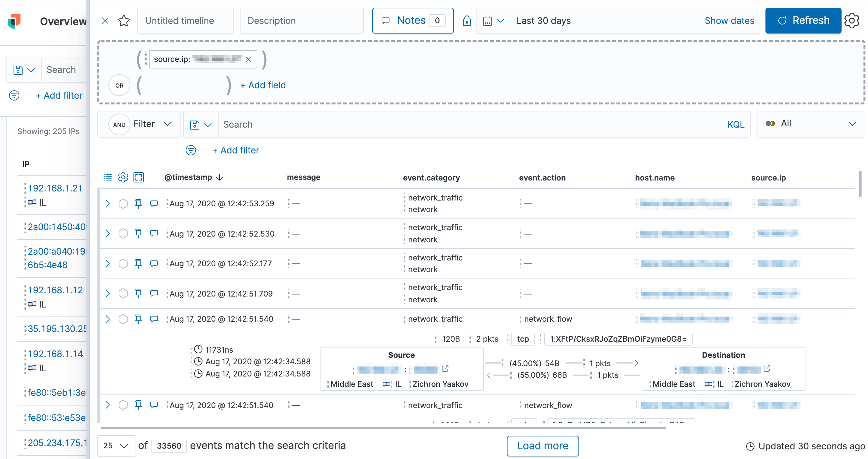Screen dimensions: 868x459
Task: Expand details of the first event row
Action: pos(107,203)
